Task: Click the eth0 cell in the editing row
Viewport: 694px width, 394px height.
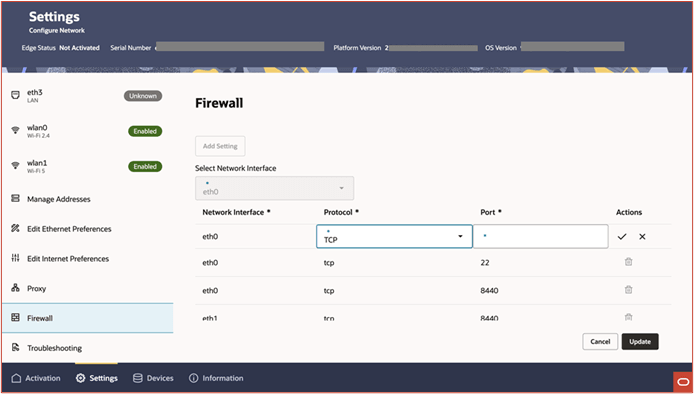Action: coord(210,236)
